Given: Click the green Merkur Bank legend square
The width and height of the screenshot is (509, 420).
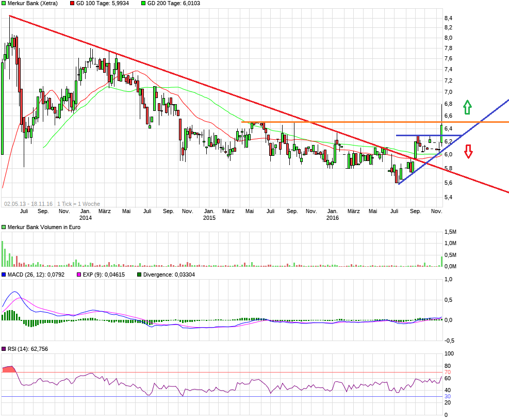Looking at the screenshot, I should tap(4, 3).
